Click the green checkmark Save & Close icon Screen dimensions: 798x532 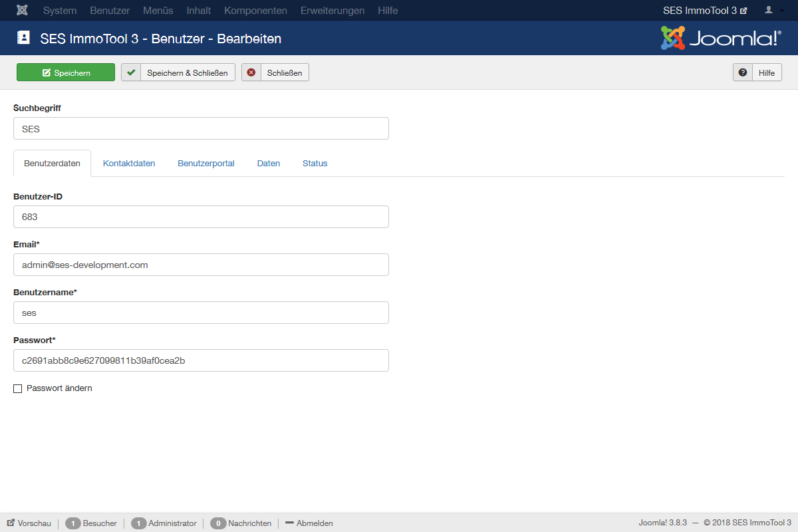(131, 72)
